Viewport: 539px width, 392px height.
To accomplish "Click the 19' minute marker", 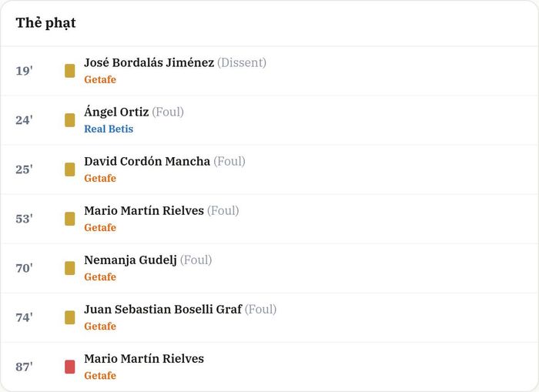I will coord(24,71).
